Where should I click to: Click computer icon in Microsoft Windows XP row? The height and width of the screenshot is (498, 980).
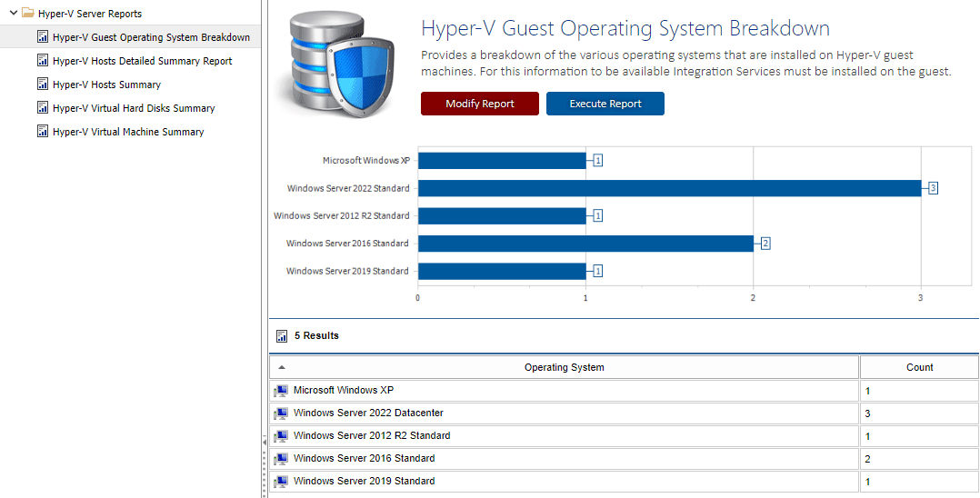(x=281, y=391)
